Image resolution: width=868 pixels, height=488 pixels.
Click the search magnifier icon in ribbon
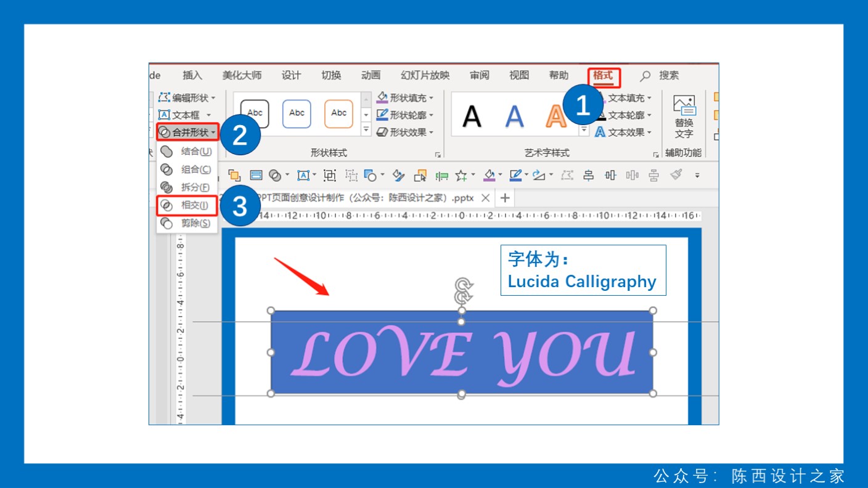(645, 76)
